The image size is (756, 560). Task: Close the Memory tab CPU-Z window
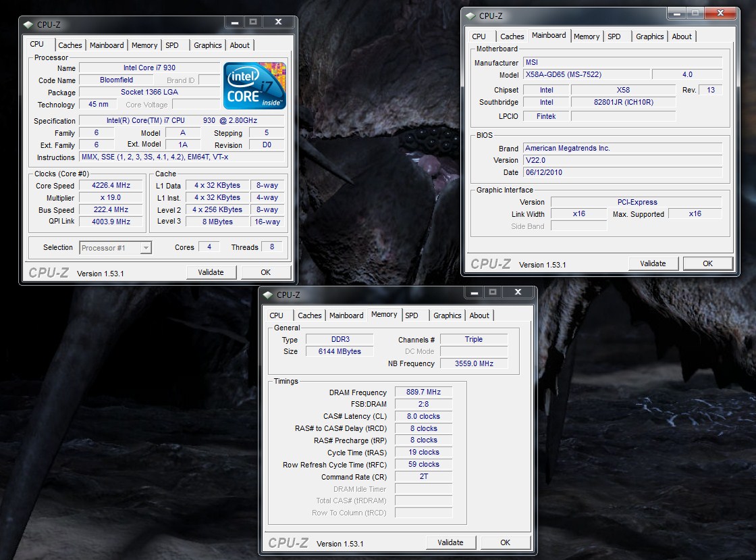(x=518, y=292)
